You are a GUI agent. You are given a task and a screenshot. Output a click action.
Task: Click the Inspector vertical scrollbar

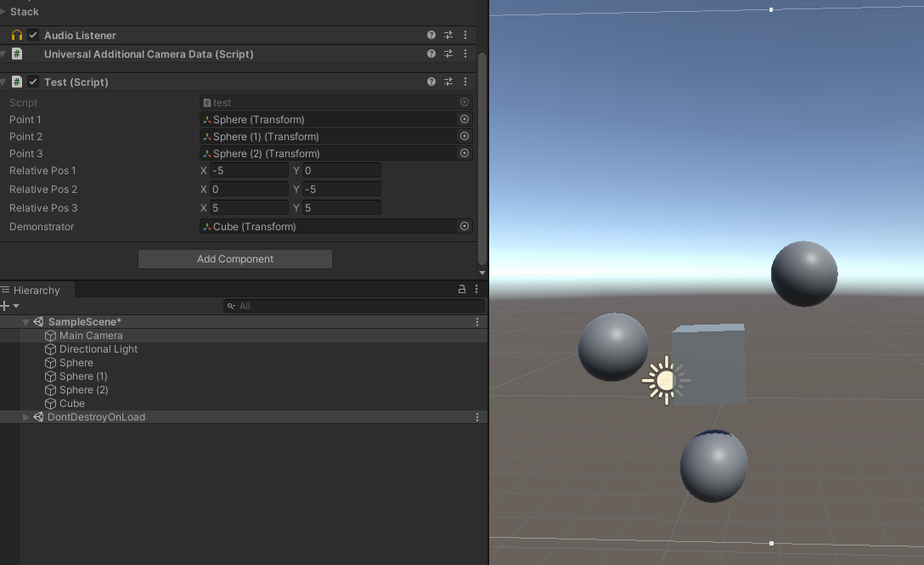[x=482, y=159]
